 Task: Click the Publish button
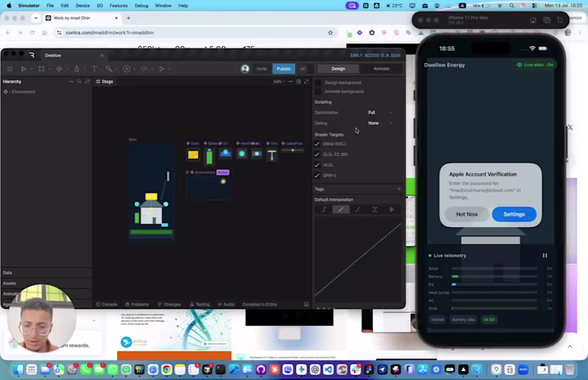tap(284, 68)
